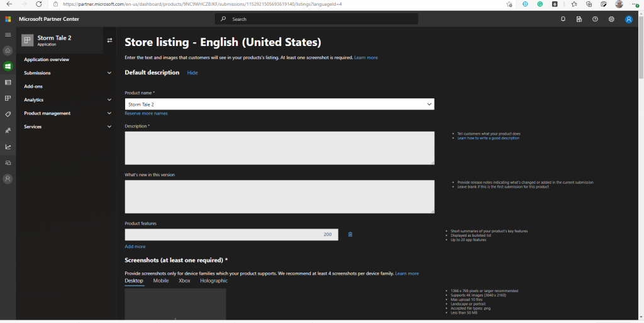Image resolution: width=644 pixels, height=323 pixels.
Task: Click the swap arrows beside Storm Tale 2
Action: (109, 40)
